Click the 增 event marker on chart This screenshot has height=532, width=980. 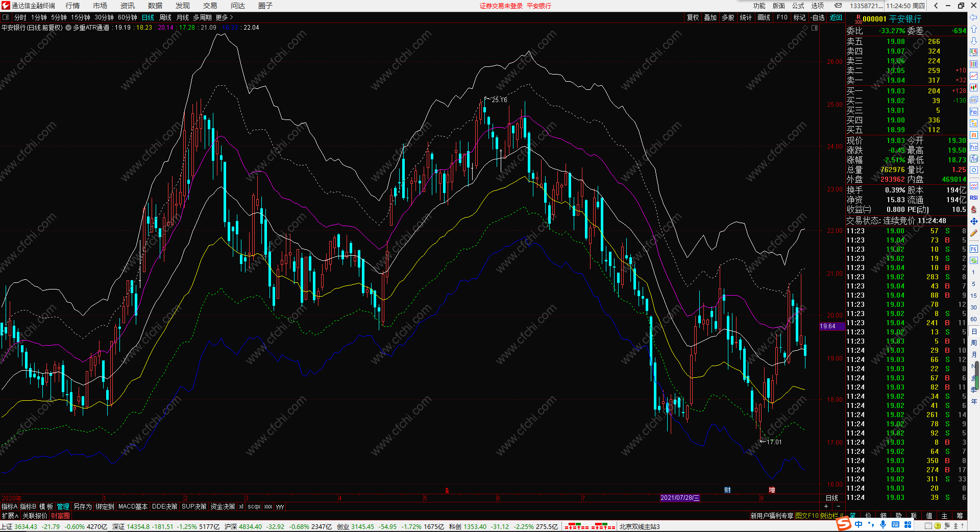(772, 490)
